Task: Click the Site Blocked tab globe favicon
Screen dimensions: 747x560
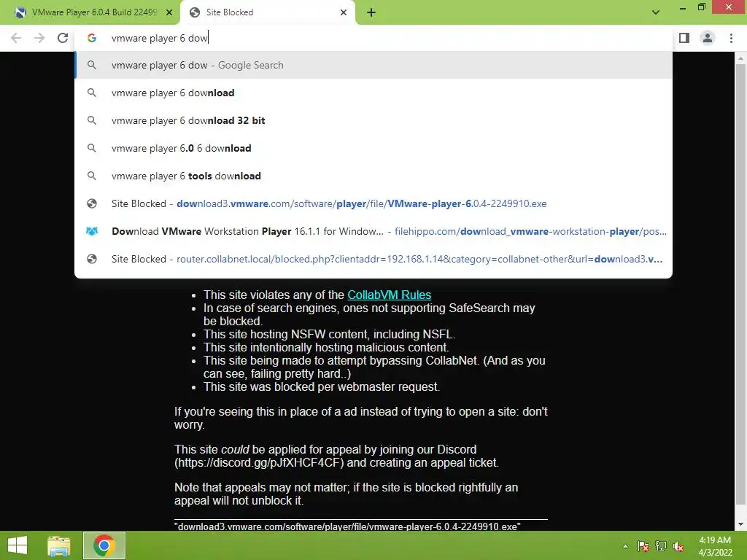Action: 194,12
